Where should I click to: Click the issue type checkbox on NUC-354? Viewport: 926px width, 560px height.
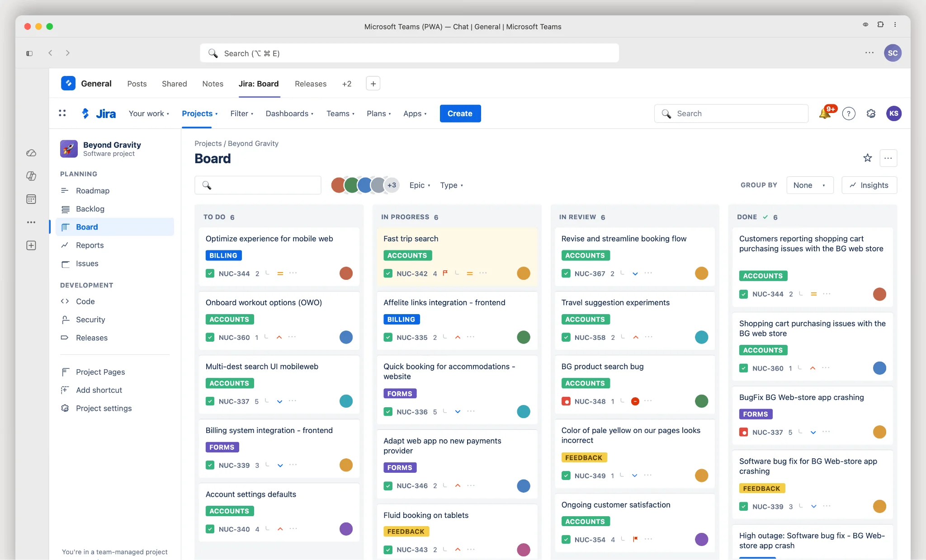(566, 539)
